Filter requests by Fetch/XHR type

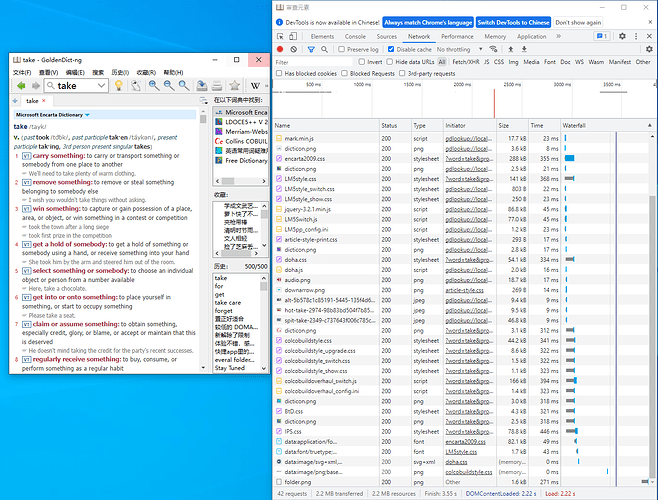click(466, 62)
